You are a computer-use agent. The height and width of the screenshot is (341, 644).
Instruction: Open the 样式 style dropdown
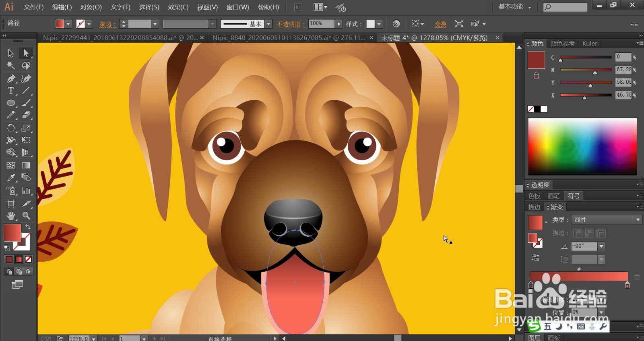[379, 24]
